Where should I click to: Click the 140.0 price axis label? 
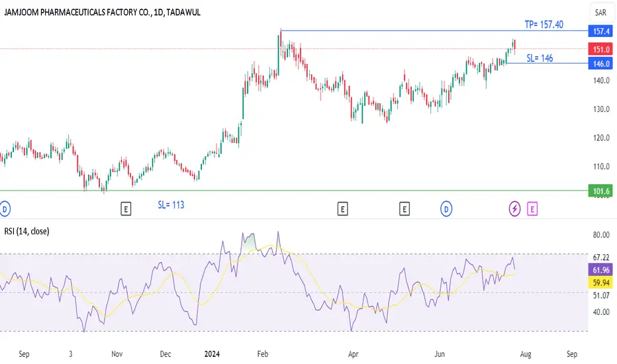pyautogui.click(x=601, y=80)
